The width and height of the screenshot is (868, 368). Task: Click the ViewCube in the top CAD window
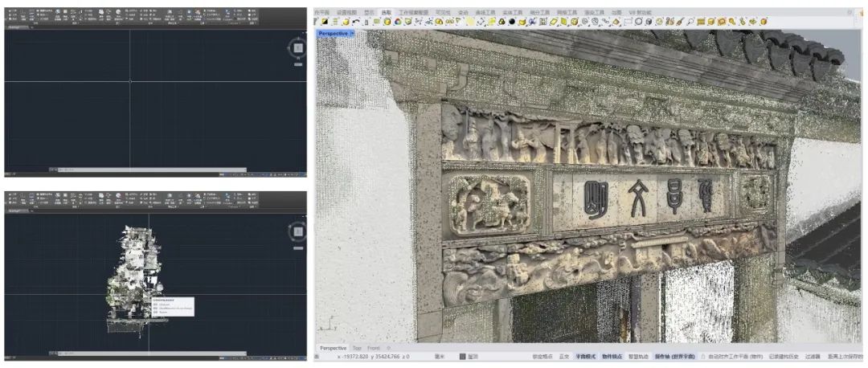pyautogui.click(x=297, y=49)
